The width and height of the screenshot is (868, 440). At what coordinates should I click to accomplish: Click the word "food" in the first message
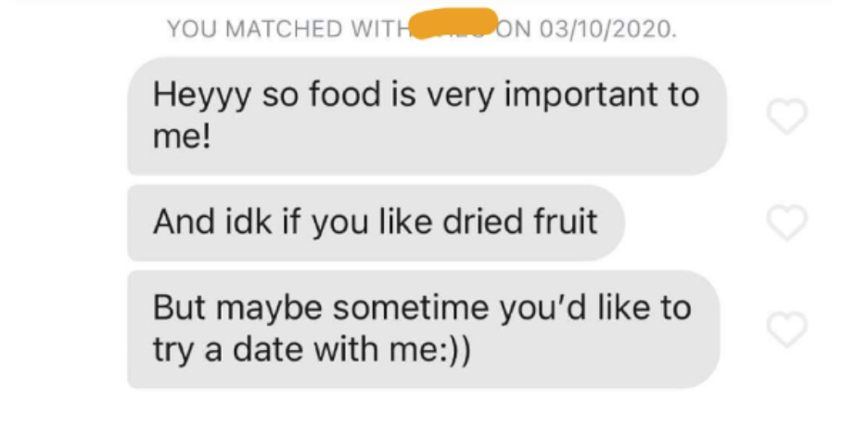[x=345, y=94]
